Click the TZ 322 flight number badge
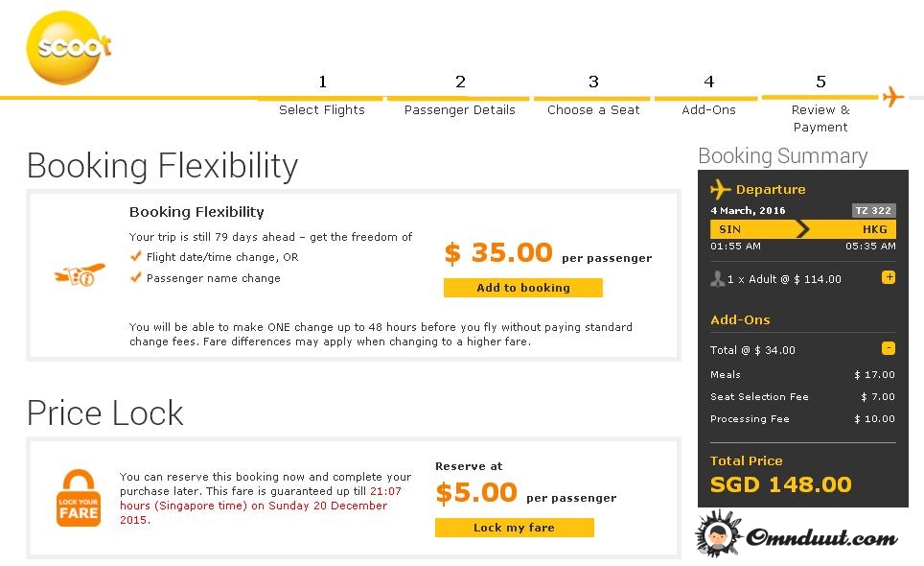Viewport: 924px width, 566px height. pos(872,210)
